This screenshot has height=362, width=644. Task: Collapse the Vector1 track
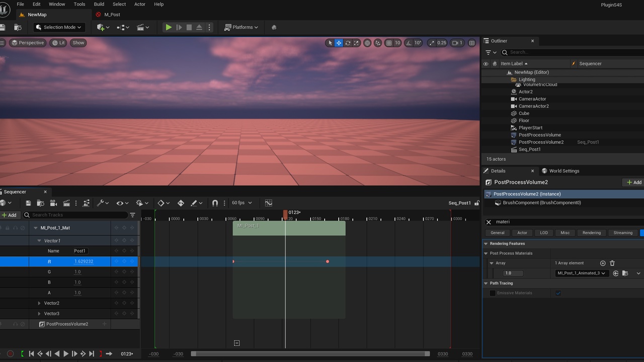coord(39,241)
